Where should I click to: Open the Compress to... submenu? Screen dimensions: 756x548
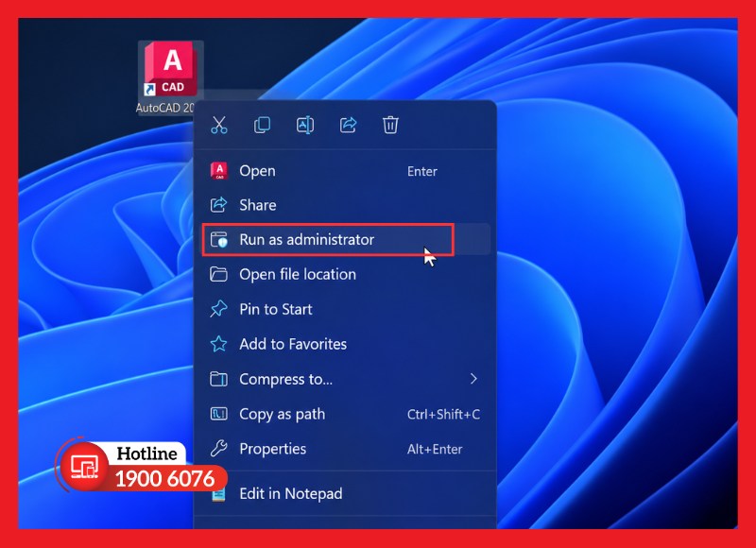[x=347, y=379]
